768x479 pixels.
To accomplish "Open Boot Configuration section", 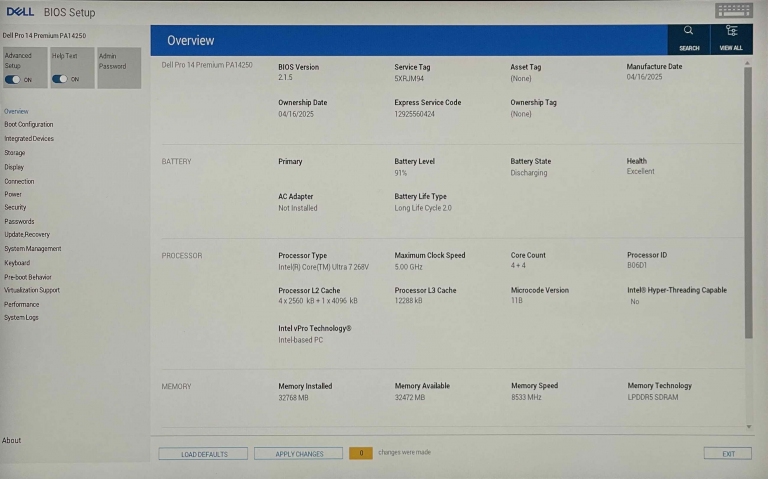I will tap(29, 124).
